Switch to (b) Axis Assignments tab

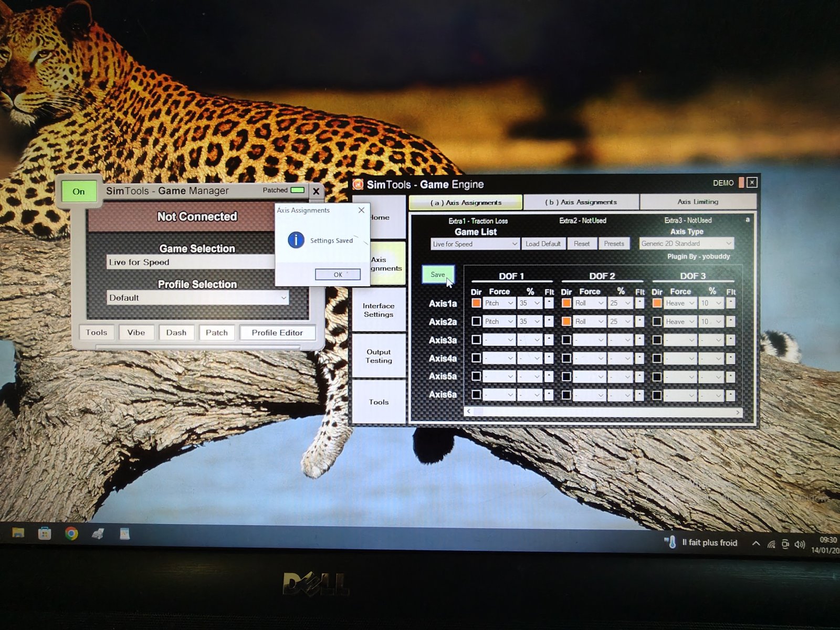click(581, 202)
